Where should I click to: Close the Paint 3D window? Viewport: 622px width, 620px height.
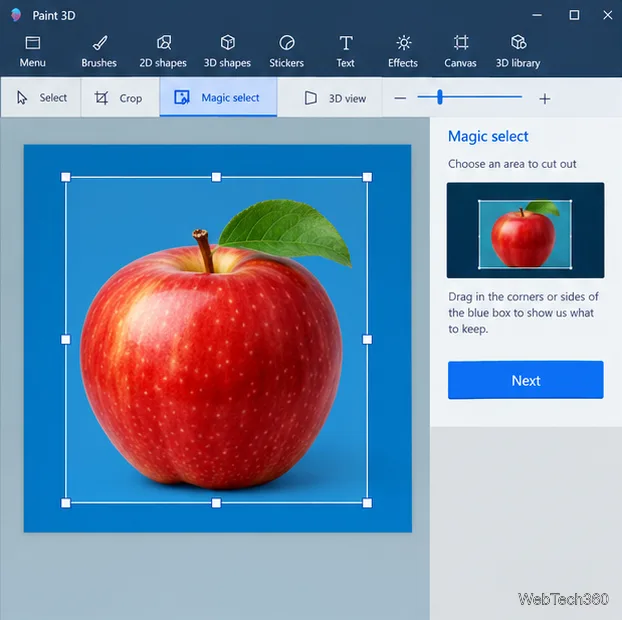[x=608, y=15]
